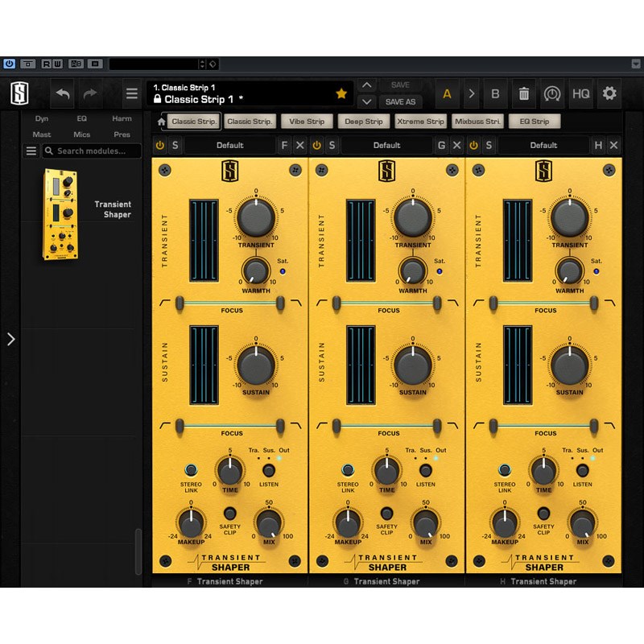Switch to the Deep Strip tab
Image resolution: width=644 pixels, height=644 pixels.
click(364, 122)
